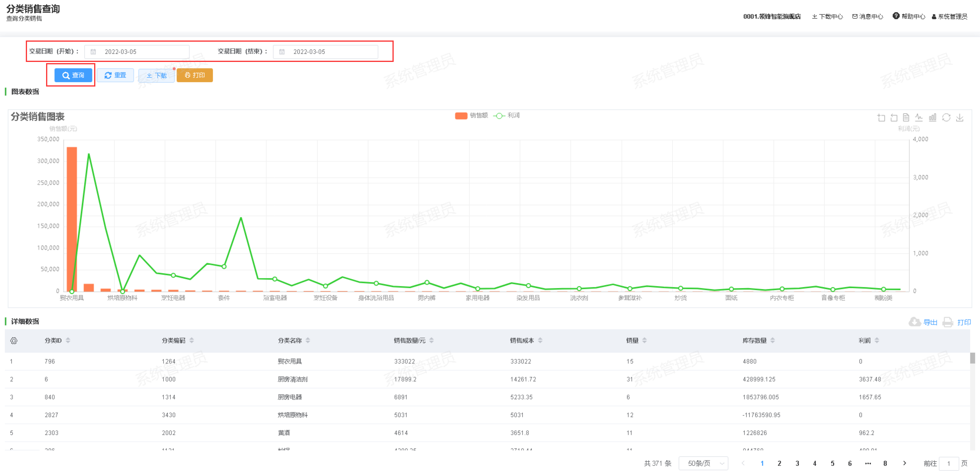Click the chart restore refresh icon
This screenshot has width=980, height=474.
click(x=946, y=118)
